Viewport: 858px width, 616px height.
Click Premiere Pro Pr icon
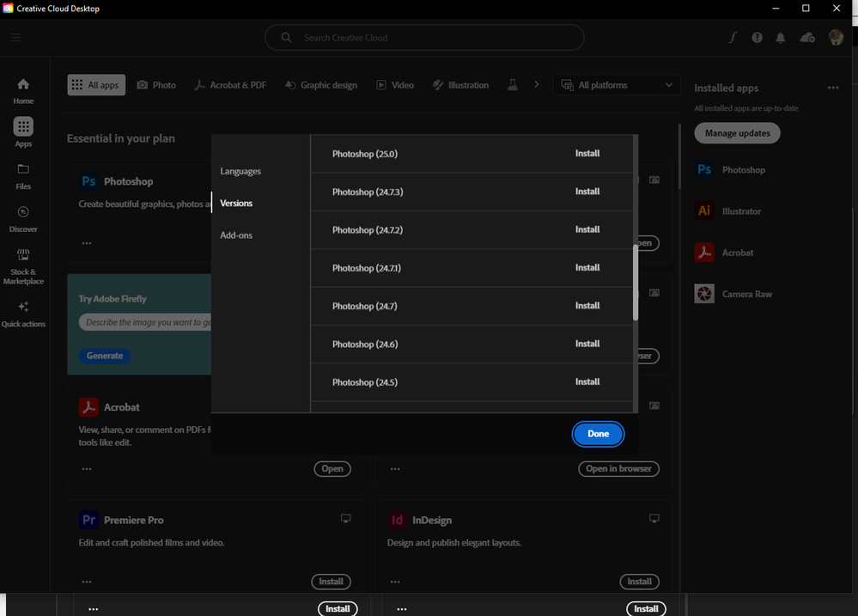pos(88,520)
